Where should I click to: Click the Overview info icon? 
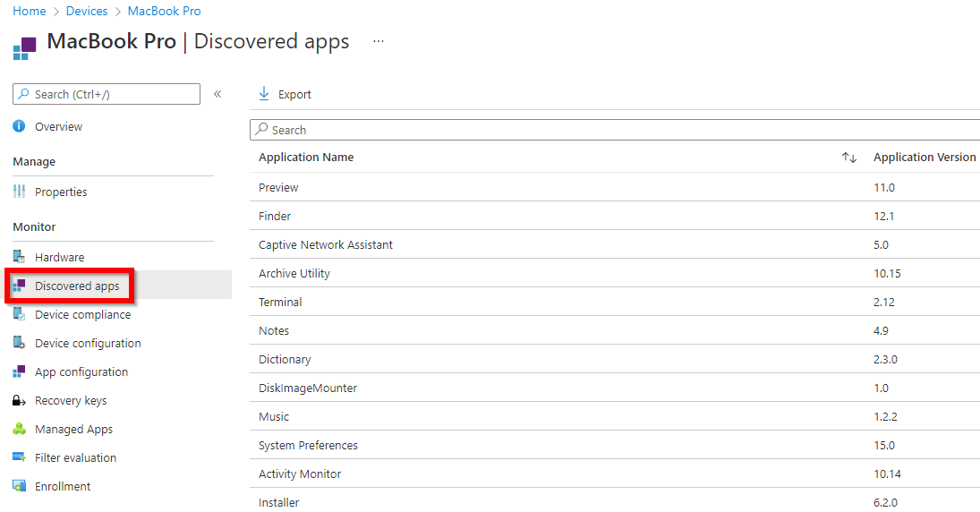click(x=20, y=126)
